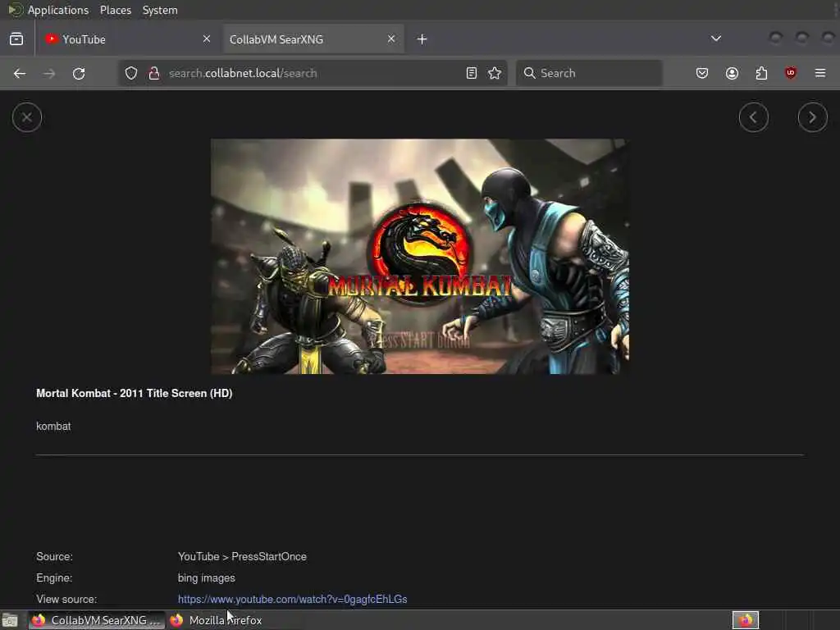Click the browser Forward arrow
840x630 pixels.
tap(49, 73)
